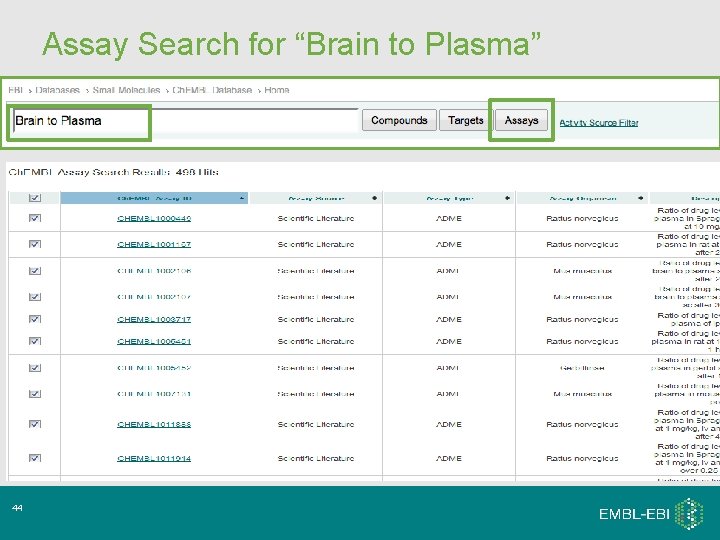Screen dimensions: 720x540
Task: Sort by the ChEMBL Assay ID column arrow
Action: pyautogui.click(x=242, y=198)
